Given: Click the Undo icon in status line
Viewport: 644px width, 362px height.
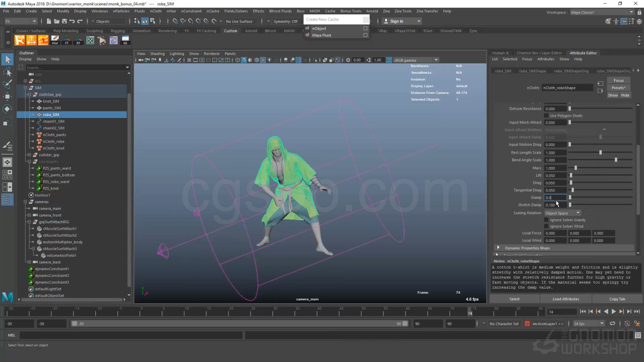Looking at the screenshot, I should 72,21.
